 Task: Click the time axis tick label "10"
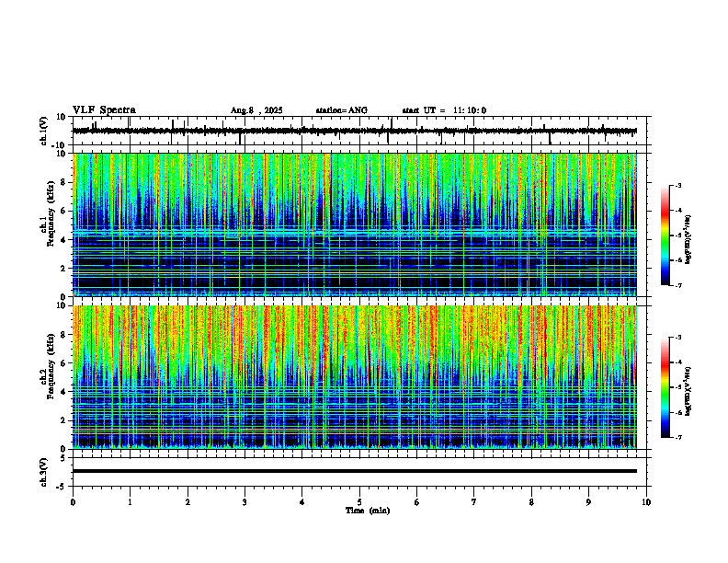pos(646,502)
